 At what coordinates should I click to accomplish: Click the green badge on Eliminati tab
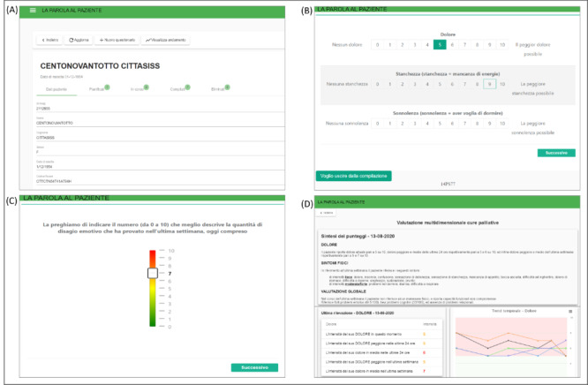coord(227,87)
